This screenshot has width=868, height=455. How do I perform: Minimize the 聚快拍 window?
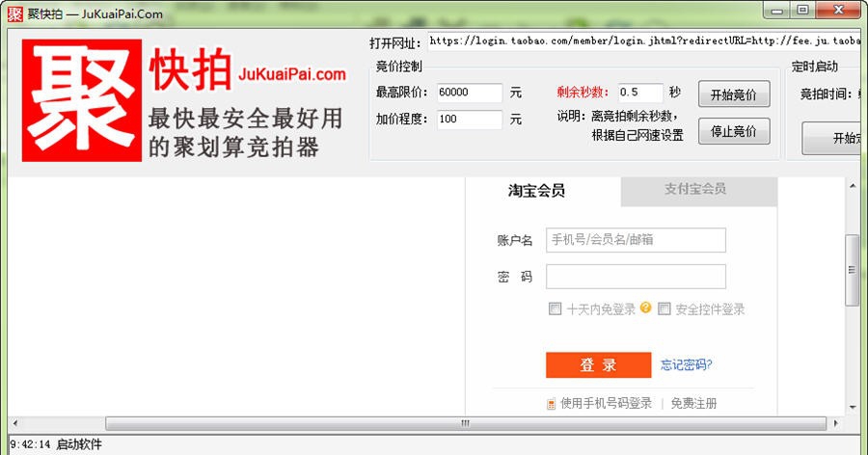pos(778,11)
